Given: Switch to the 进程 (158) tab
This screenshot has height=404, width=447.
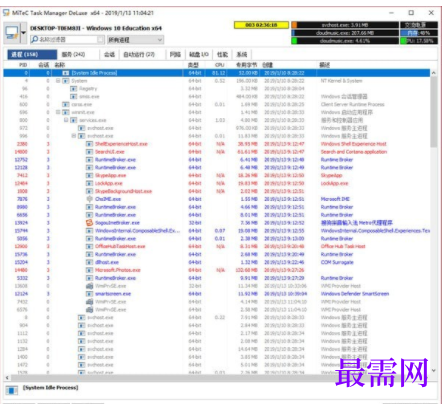Looking at the screenshot, I should (x=32, y=54).
